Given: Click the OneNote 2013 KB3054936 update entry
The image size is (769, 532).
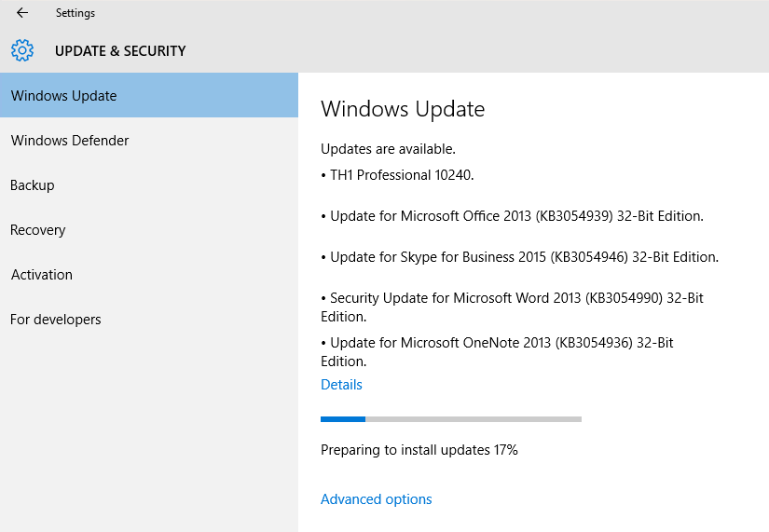Looking at the screenshot, I should tap(497, 351).
